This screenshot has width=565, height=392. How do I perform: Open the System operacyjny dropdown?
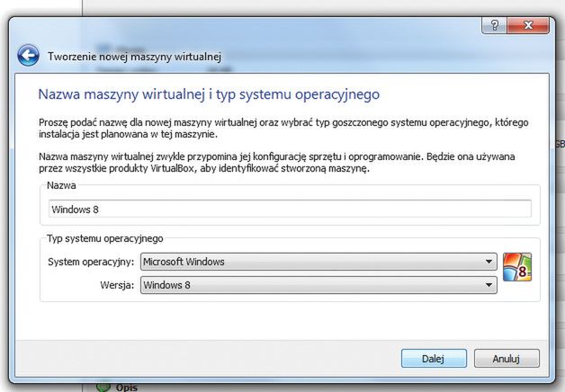[x=318, y=262]
